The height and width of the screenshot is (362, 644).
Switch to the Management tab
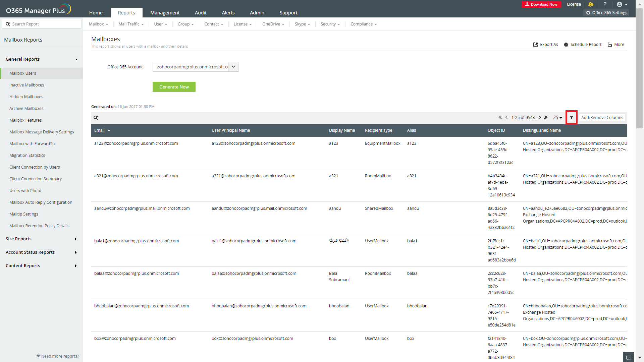tap(165, 13)
